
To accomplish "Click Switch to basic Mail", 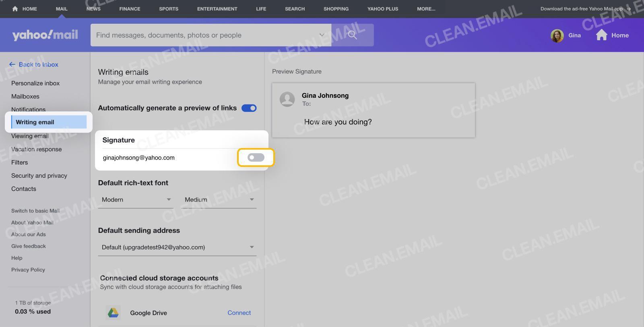I will click(35, 211).
